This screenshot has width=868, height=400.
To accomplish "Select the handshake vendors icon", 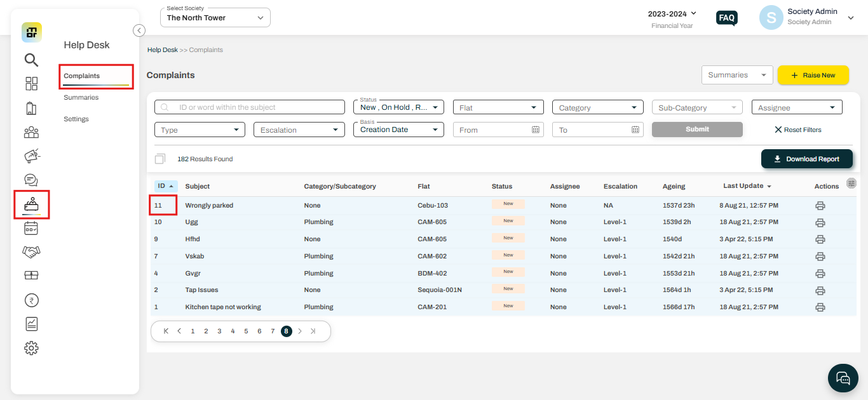I will (x=31, y=251).
